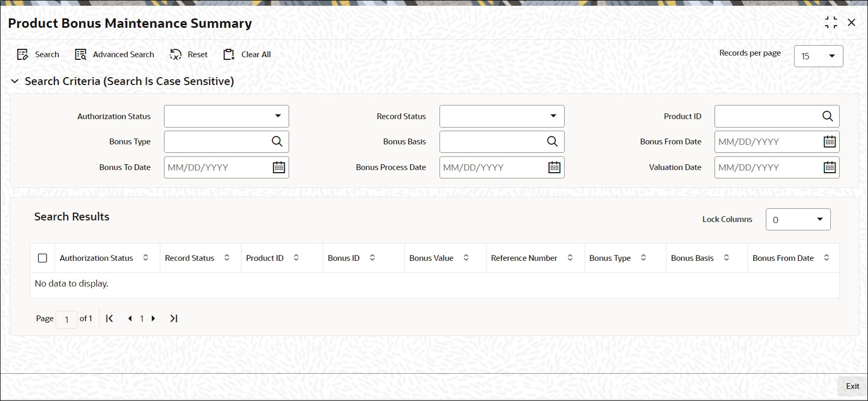Open Bonus To Date calendar picker
This screenshot has height=401, width=868.
coord(279,167)
